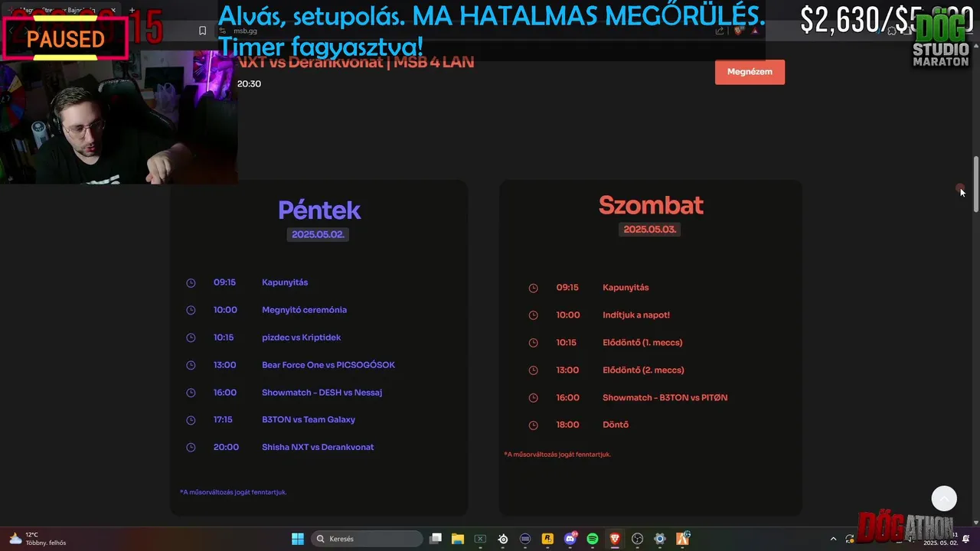The height and width of the screenshot is (551, 980).
Task: Click Showmatch - B3TON vs PITØN entry
Action: [x=665, y=398]
